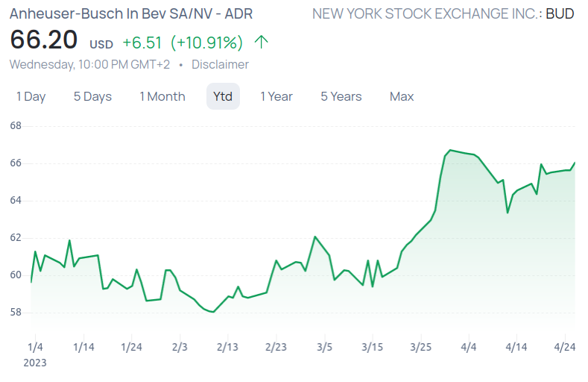Viewport: 588px width, 382px height.
Task: Click the 1/4 date axis label
Action: coord(35,347)
